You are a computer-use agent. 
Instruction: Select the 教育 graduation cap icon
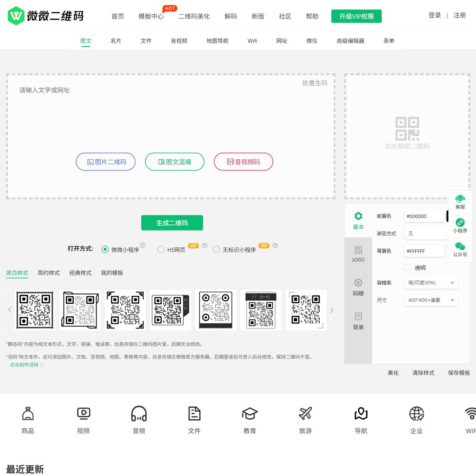(x=250, y=414)
